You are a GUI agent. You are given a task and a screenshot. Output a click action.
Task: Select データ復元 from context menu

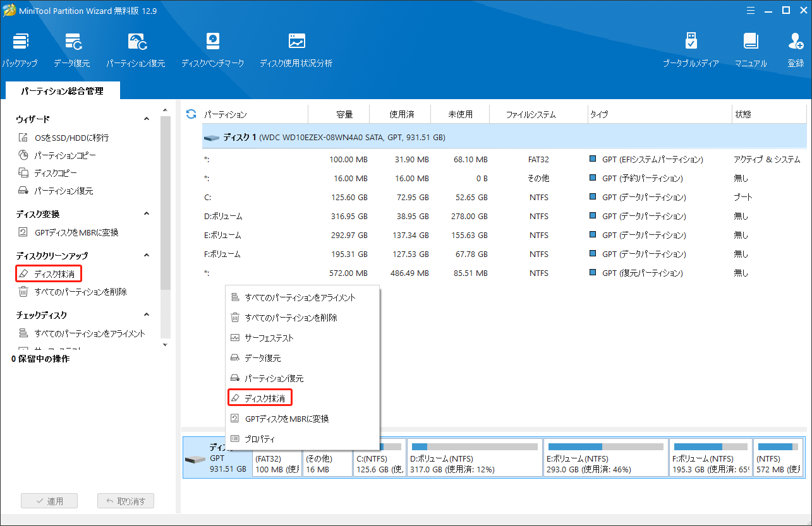(x=303, y=358)
